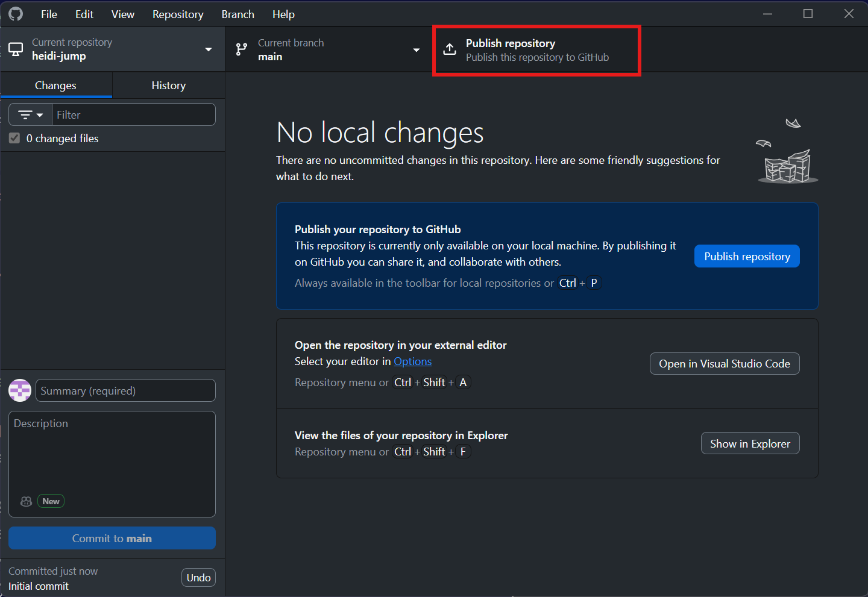Undo the Initial commit
The image size is (868, 597).
(198, 578)
